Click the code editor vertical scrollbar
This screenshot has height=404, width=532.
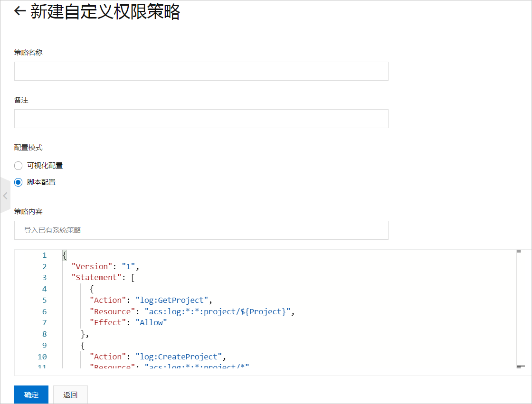point(520,309)
